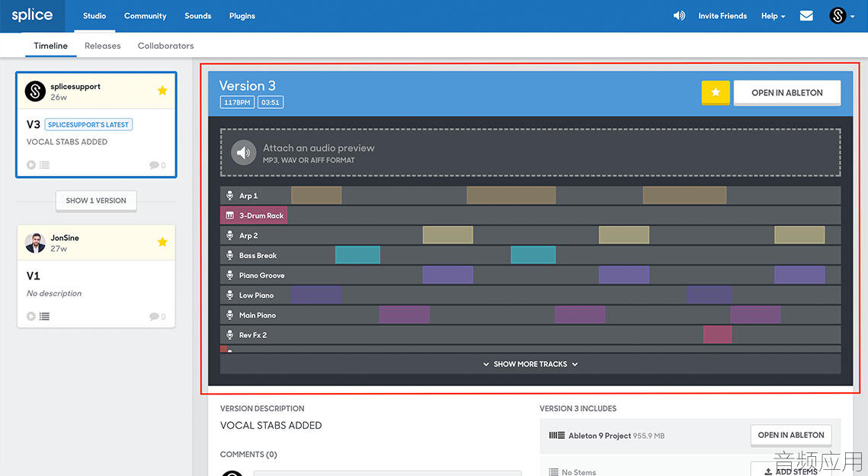Toggle star on splicesupport V3 card

pyautogui.click(x=162, y=90)
